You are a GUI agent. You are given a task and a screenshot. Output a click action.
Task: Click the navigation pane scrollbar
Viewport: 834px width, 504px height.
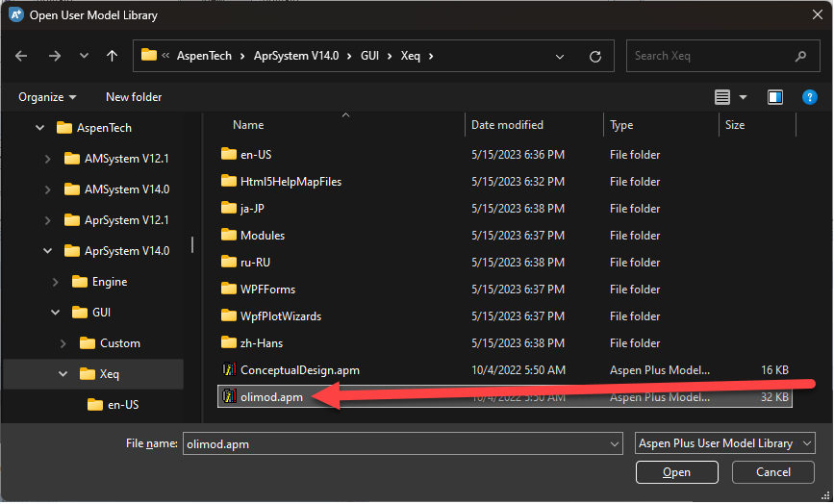pyautogui.click(x=192, y=245)
